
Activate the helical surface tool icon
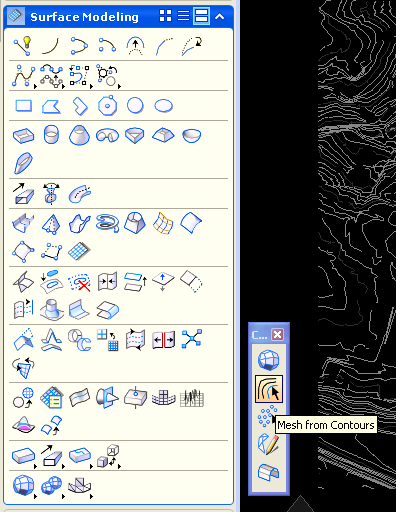[x=107, y=222]
